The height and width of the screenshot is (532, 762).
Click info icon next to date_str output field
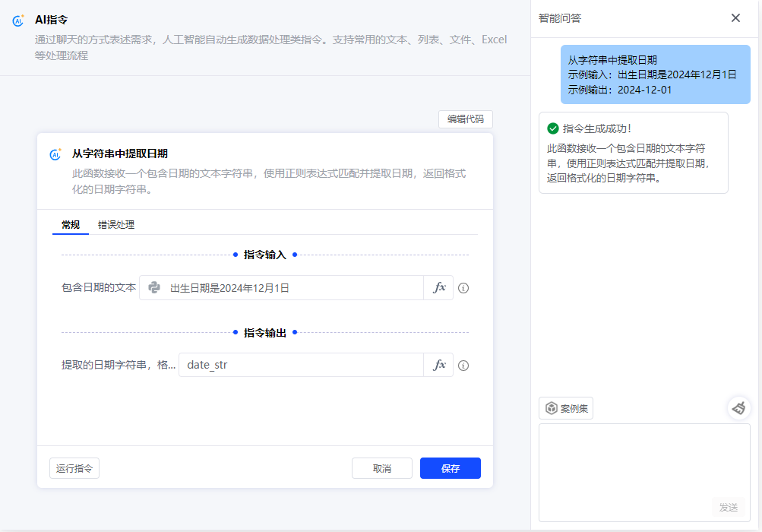pyautogui.click(x=463, y=366)
